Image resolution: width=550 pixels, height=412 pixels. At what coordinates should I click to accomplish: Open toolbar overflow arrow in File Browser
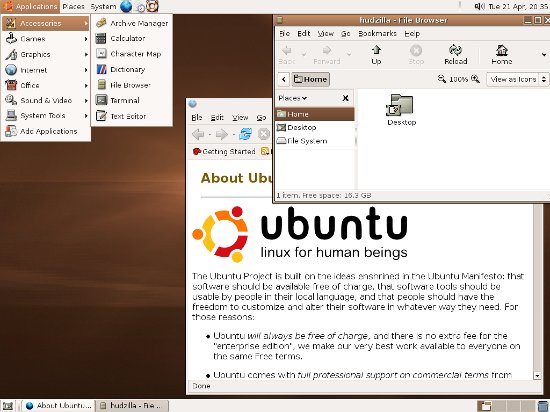tap(544, 55)
